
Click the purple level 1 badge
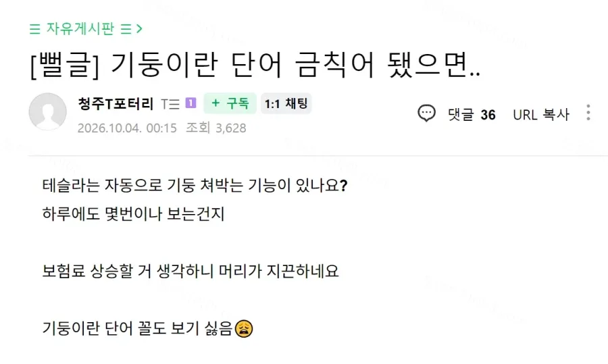pyautogui.click(x=191, y=103)
